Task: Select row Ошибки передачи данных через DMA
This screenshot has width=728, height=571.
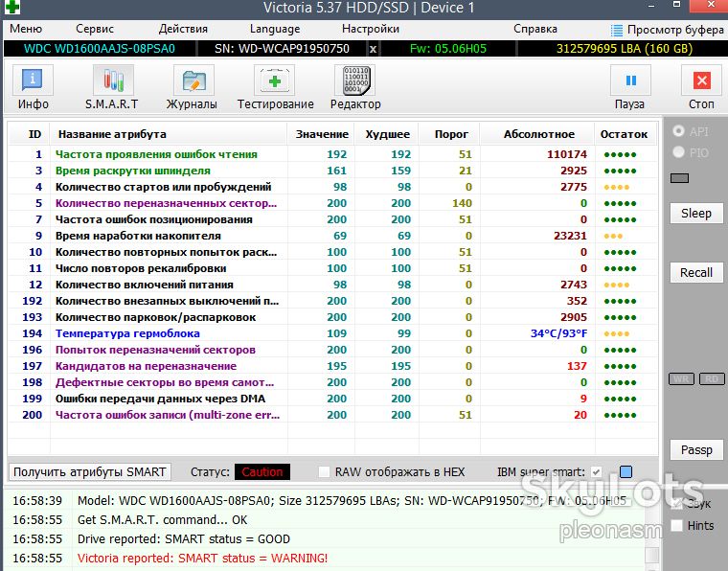Action: pos(332,399)
